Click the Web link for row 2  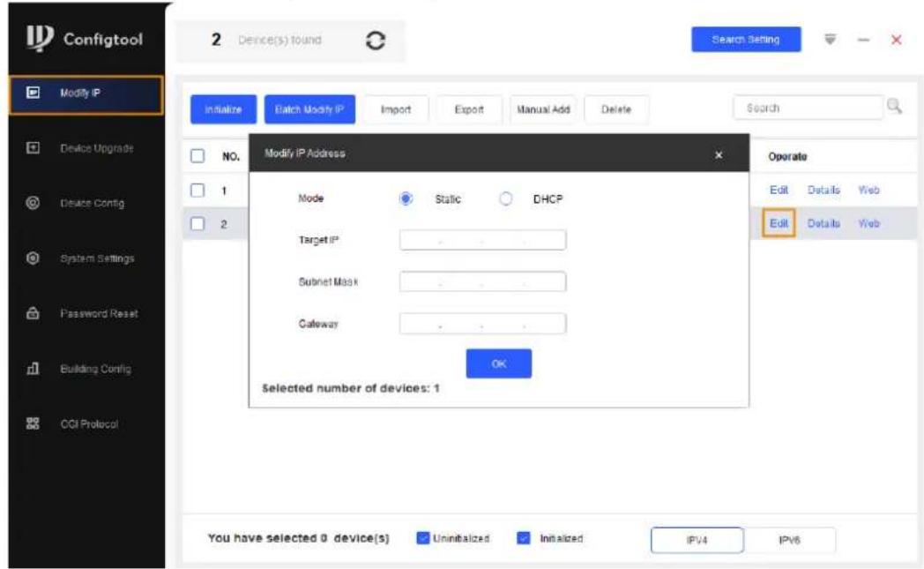point(868,223)
